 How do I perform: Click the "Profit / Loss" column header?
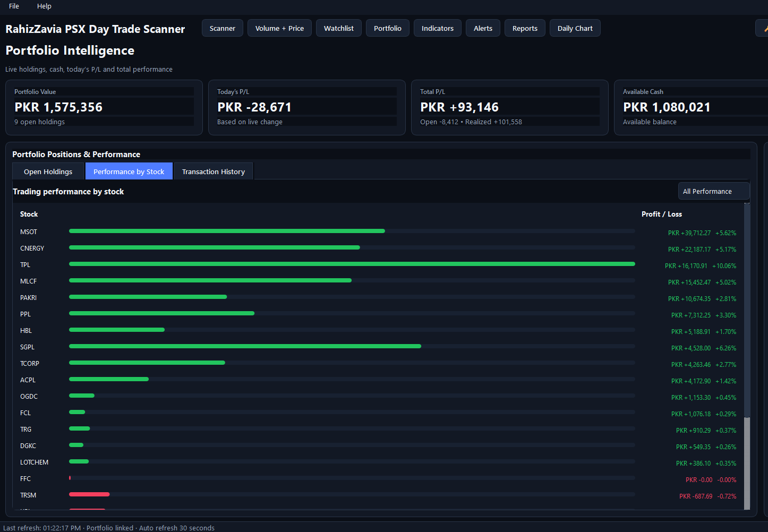pos(662,214)
